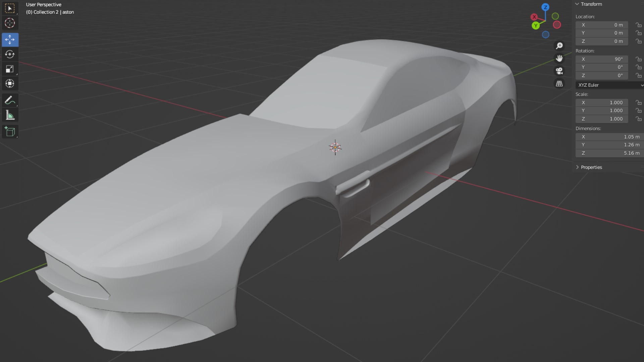Click the green Y axis on gizmo
The height and width of the screenshot is (362, 644).
(x=536, y=25)
